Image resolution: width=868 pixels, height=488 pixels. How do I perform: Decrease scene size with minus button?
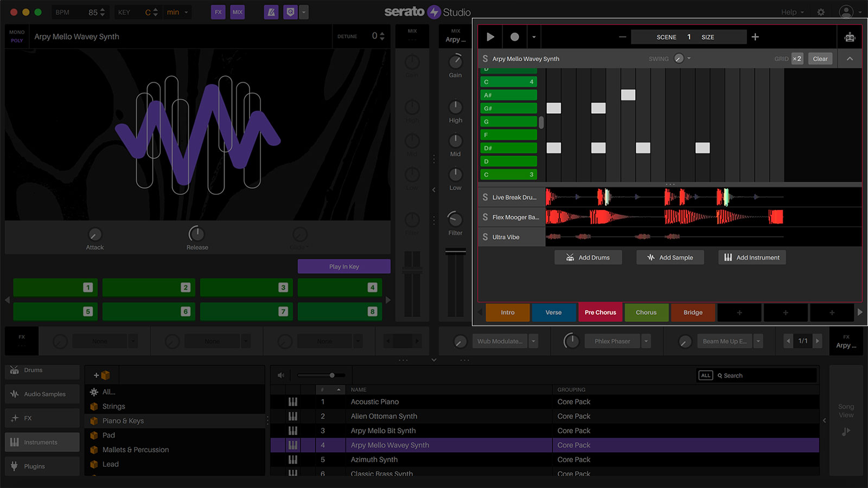click(622, 37)
